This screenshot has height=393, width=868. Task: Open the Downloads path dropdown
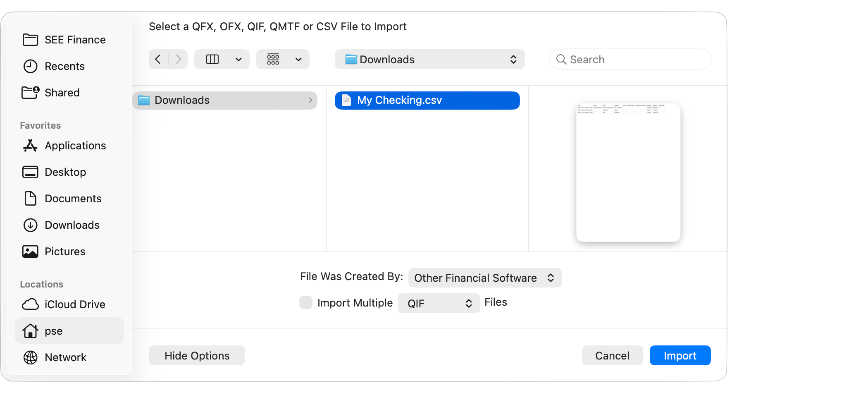click(x=429, y=59)
